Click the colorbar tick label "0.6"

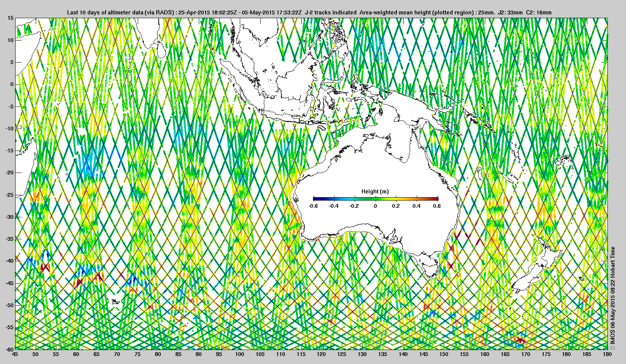437,206
